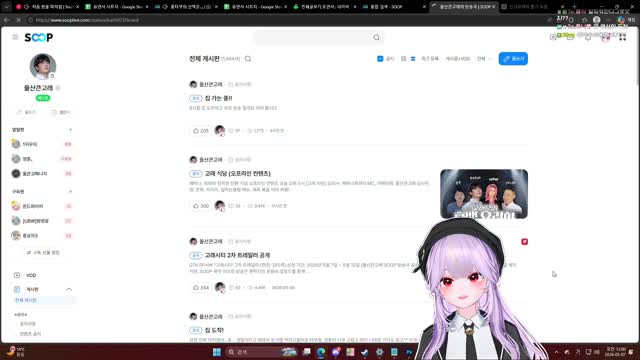Viewport: 640px width, 360px height.
Task: Like the 고래시티 2차 트레일러 post (264)
Action: (x=200, y=288)
